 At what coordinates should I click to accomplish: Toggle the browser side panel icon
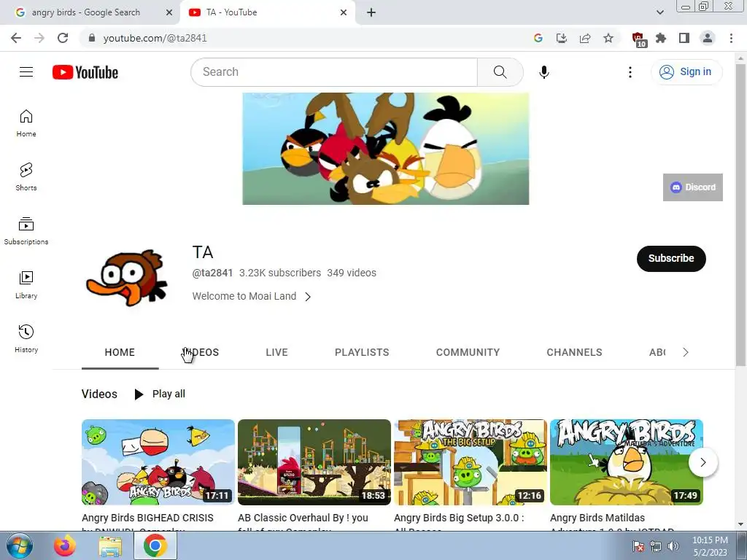pos(684,38)
